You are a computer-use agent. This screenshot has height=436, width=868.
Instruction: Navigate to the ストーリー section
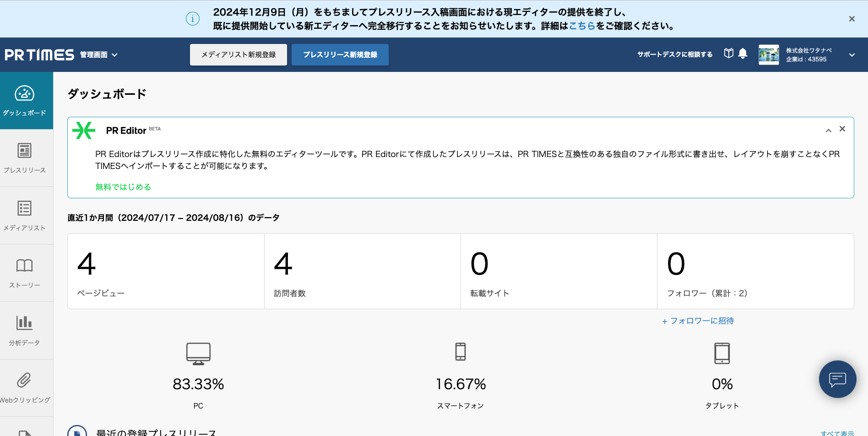pyautogui.click(x=25, y=272)
